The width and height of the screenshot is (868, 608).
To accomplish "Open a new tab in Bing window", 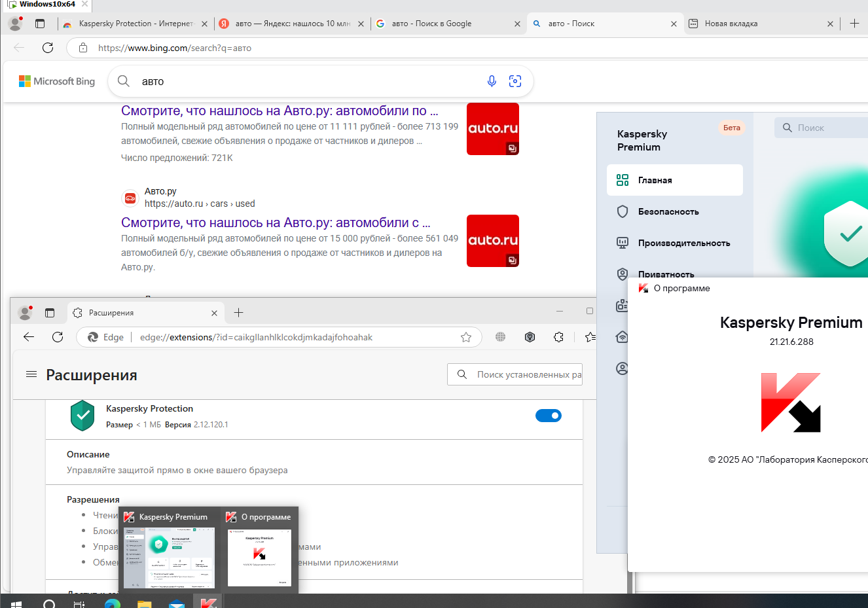I will pos(854,24).
